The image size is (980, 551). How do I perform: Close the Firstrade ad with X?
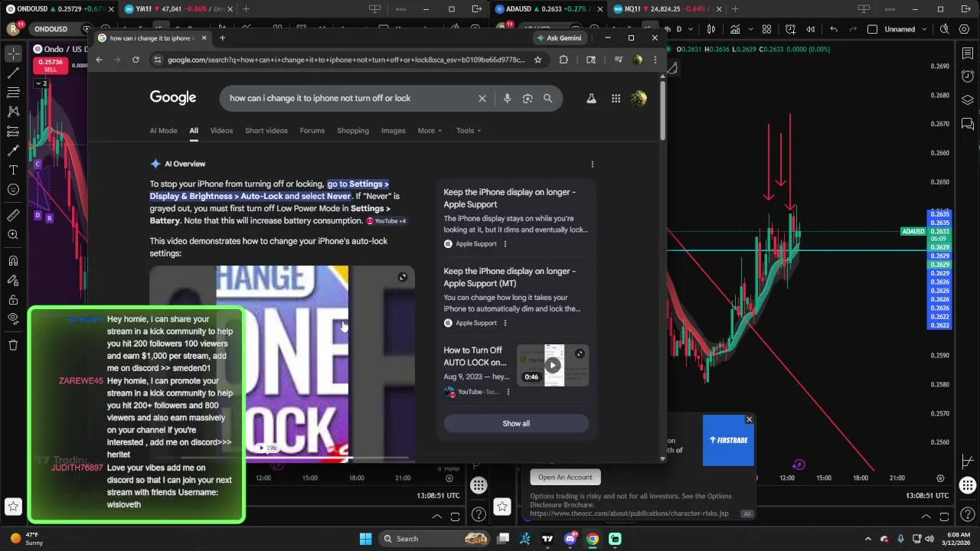tap(749, 419)
